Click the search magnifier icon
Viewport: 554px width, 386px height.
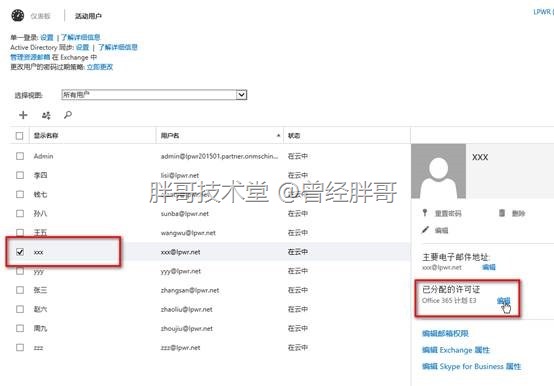point(68,115)
